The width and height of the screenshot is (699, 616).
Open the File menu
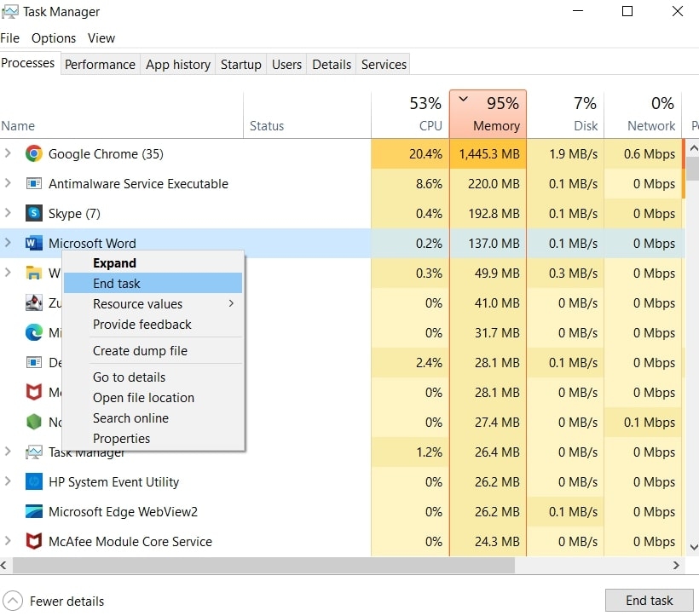click(x=10, y=38)
